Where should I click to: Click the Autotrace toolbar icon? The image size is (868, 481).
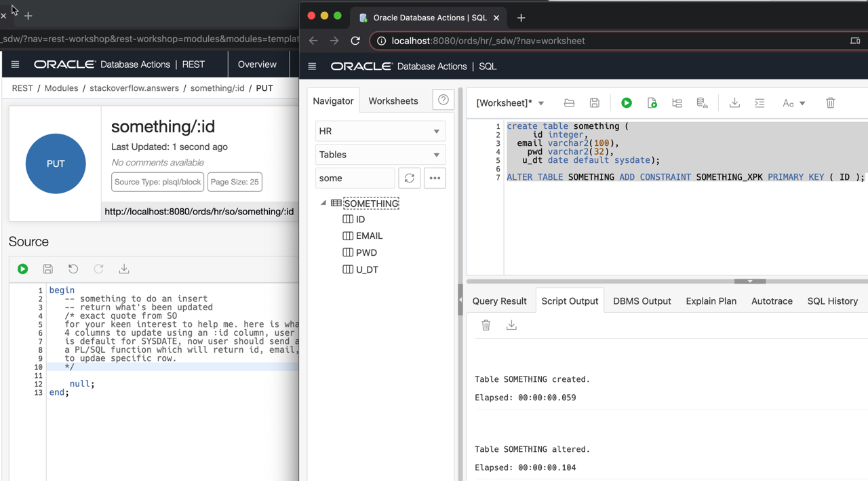pos(702,103)
